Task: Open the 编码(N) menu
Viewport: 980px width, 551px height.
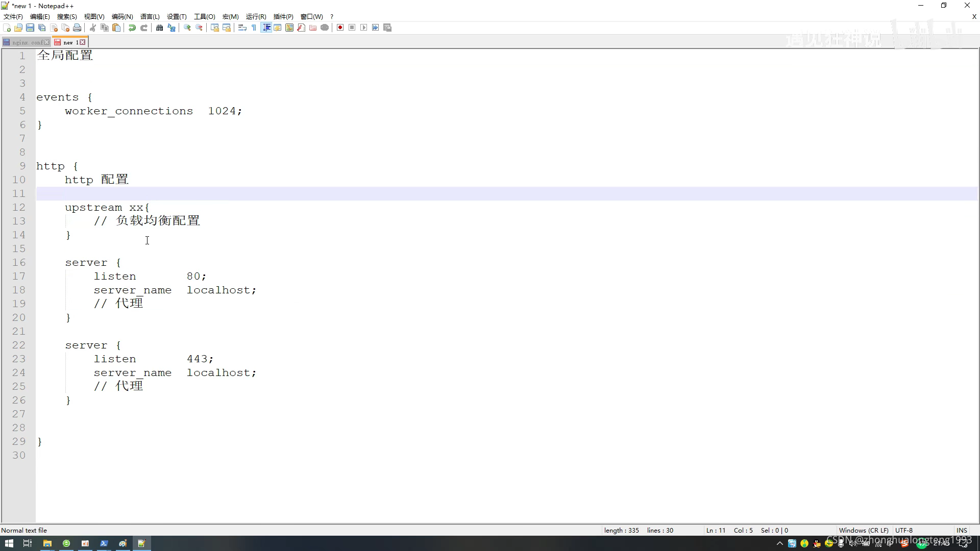Action: tap(122, 16)
